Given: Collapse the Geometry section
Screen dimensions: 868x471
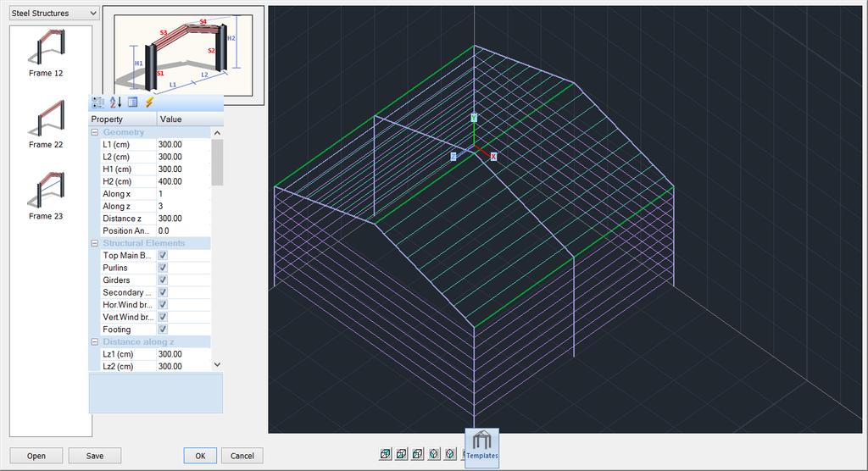Looking at the screenshot, I should tap(95, 132).
